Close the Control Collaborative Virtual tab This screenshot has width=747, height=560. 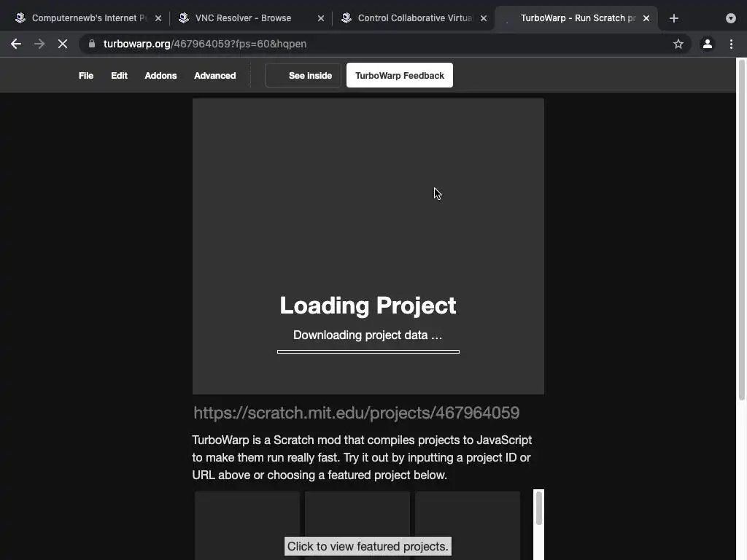(x=484, y=18)
